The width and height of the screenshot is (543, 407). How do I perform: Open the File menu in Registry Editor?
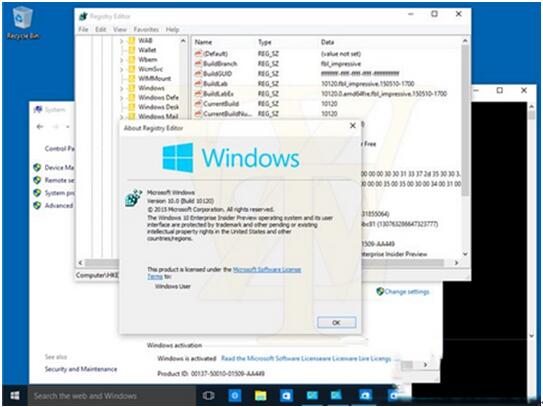coord(83,29)
